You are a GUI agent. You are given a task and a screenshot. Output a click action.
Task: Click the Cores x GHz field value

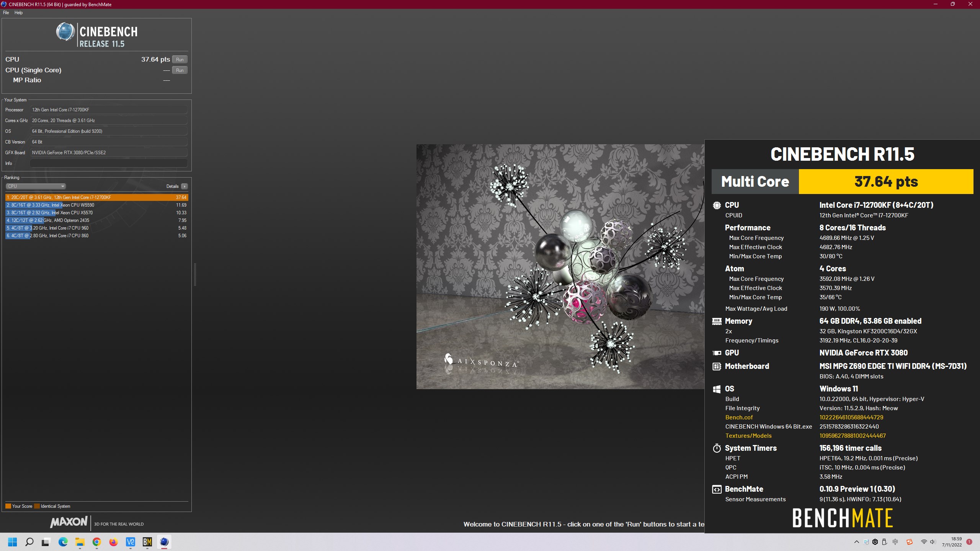coord(109,121)
